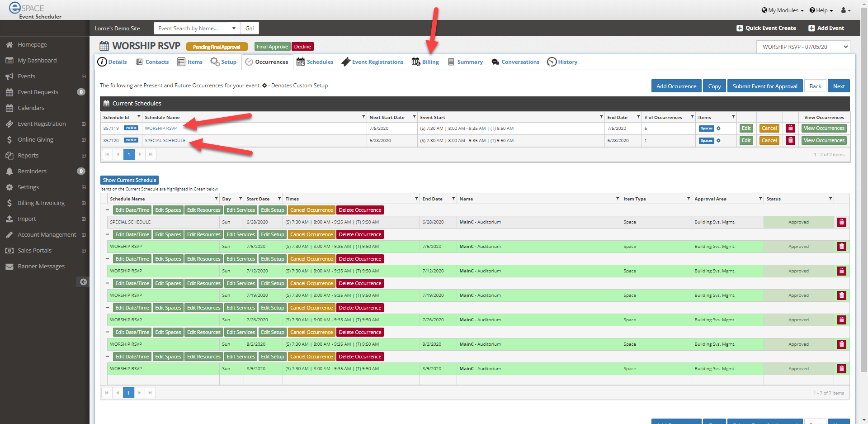This screenshot has width=868, height=424.
Task: Switch to Details tab
Action: coord(112,62)
